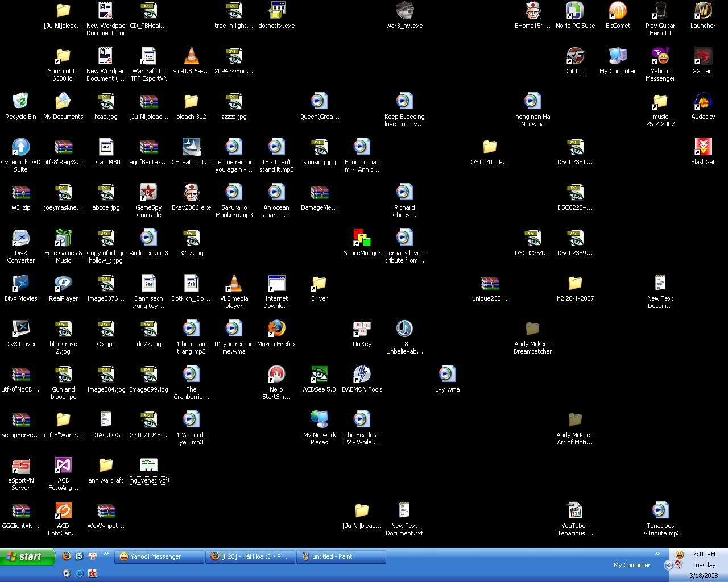
Task: Select the ACDSee 5.0 shortcut
Action: tap(319, 379)
